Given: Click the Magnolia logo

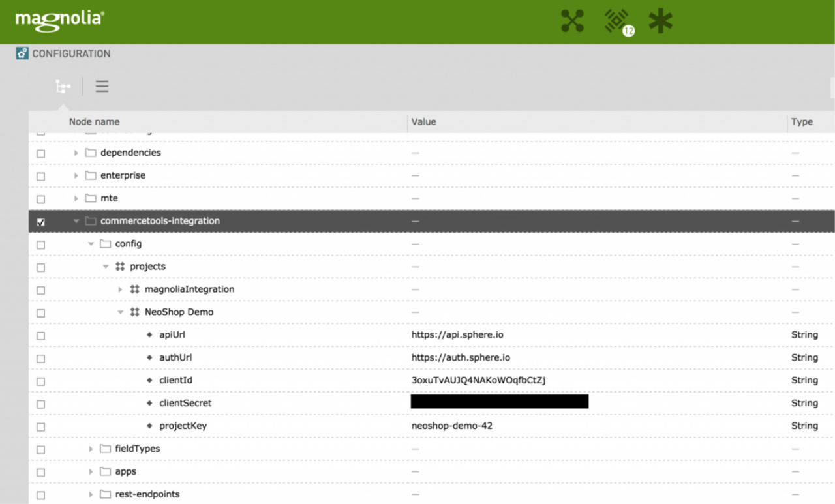Looking at the screenshot, I should (59, 20).
